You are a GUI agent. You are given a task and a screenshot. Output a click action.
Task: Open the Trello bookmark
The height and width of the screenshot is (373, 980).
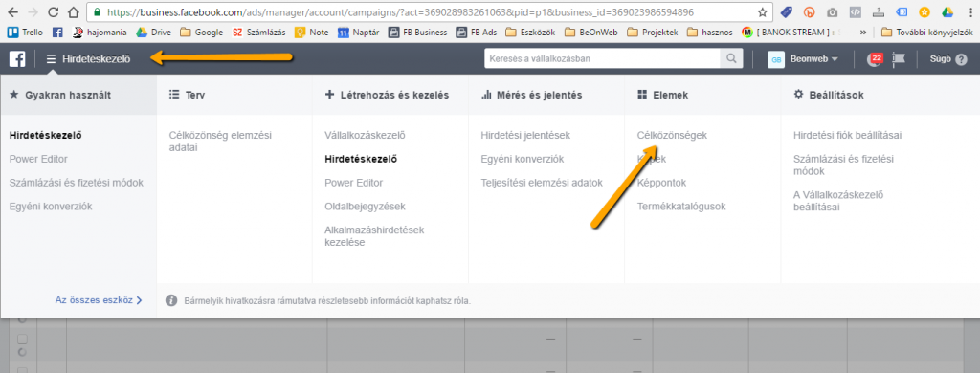[26, 32]
